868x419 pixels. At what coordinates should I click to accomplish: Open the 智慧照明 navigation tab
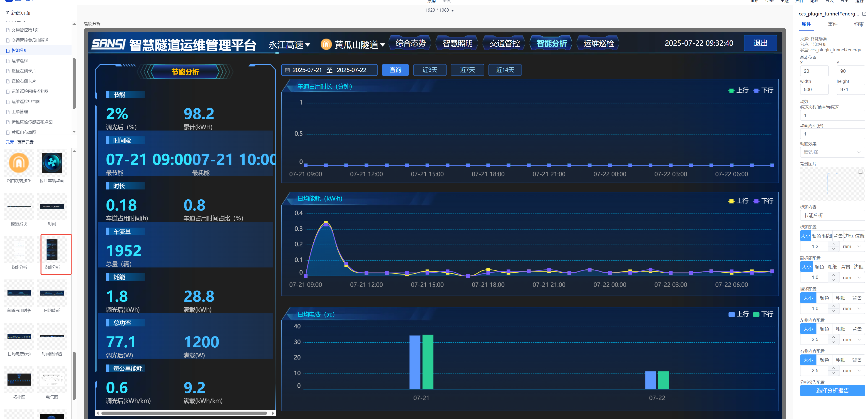(x=457, y=43)
